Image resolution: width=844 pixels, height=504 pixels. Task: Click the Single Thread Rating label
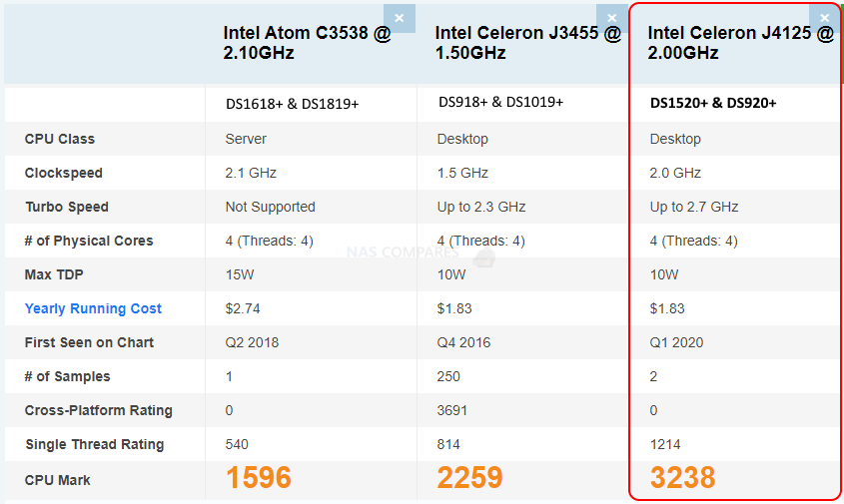click(95, 444)
